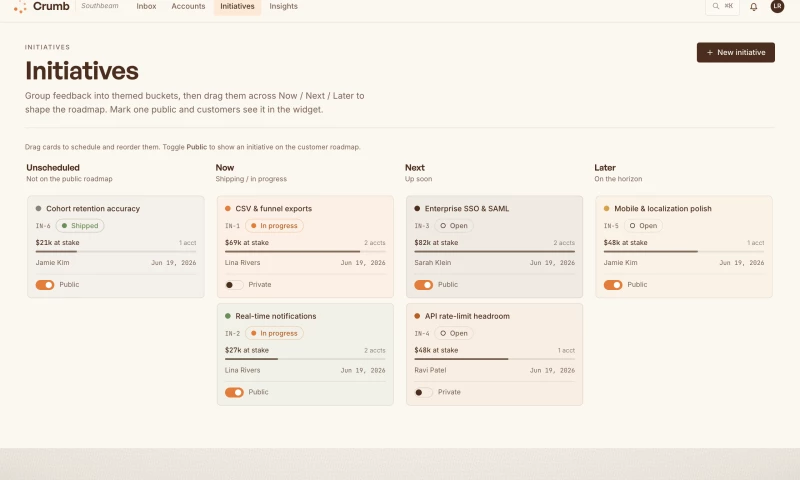This screenshot has height=480, width=800.
Task: Click owner name Sarah Klein
Action: tap(433, 263)
